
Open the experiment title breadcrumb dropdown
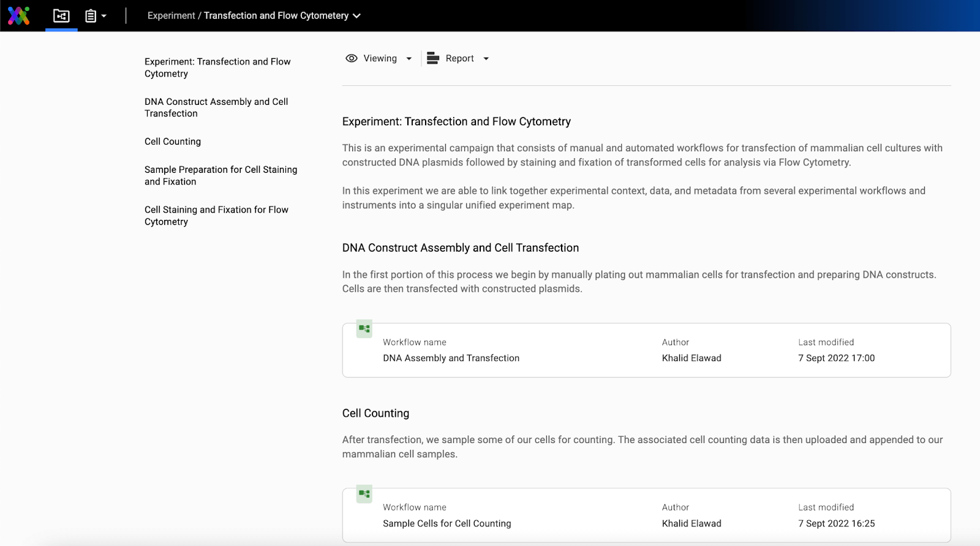357,16
